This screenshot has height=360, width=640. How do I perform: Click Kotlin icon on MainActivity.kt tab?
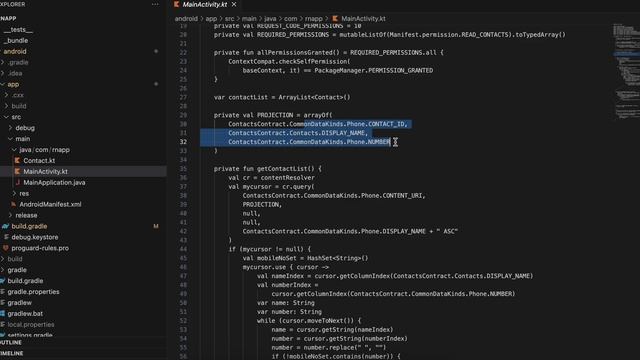(176, 4)
